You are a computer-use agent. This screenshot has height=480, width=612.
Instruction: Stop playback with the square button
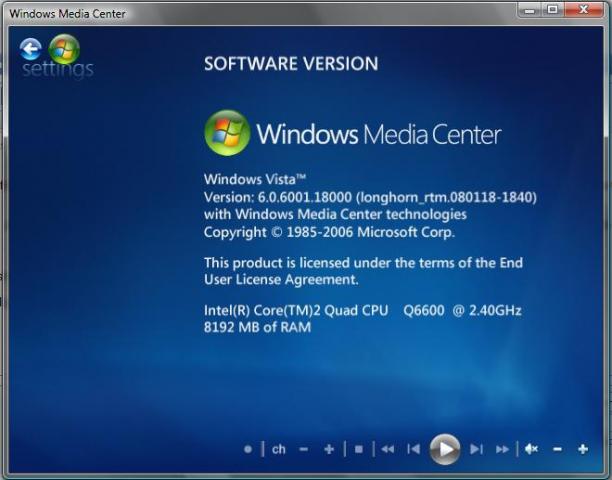[359, 449]
